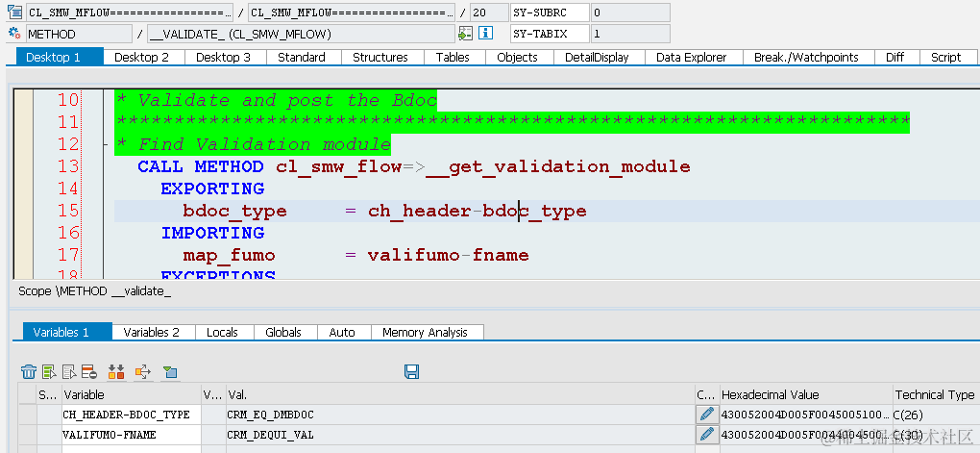Viewport: 980px width, 453px height.
Task: Click the gray list toolbar icon in variables toolbar
Action: point(69,372)
